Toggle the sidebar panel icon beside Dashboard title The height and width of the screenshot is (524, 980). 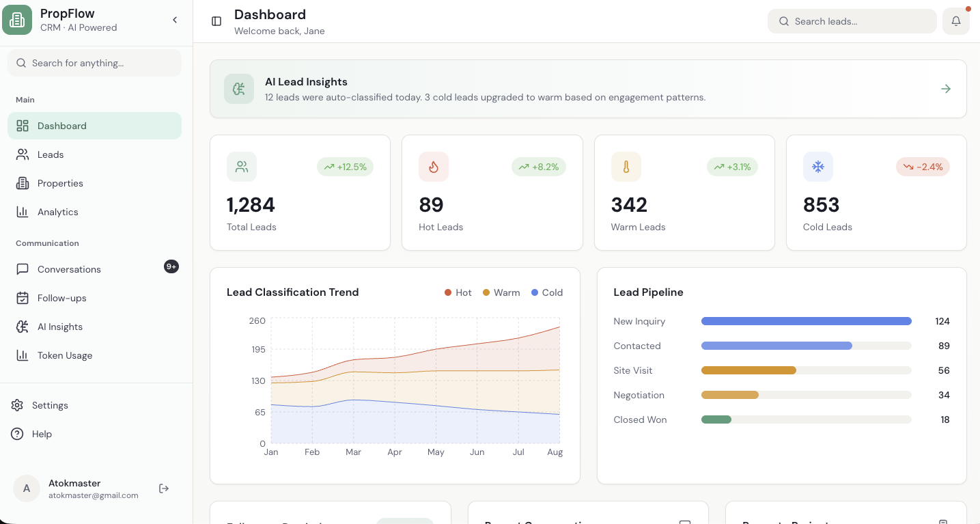click(x=216, y=21)
